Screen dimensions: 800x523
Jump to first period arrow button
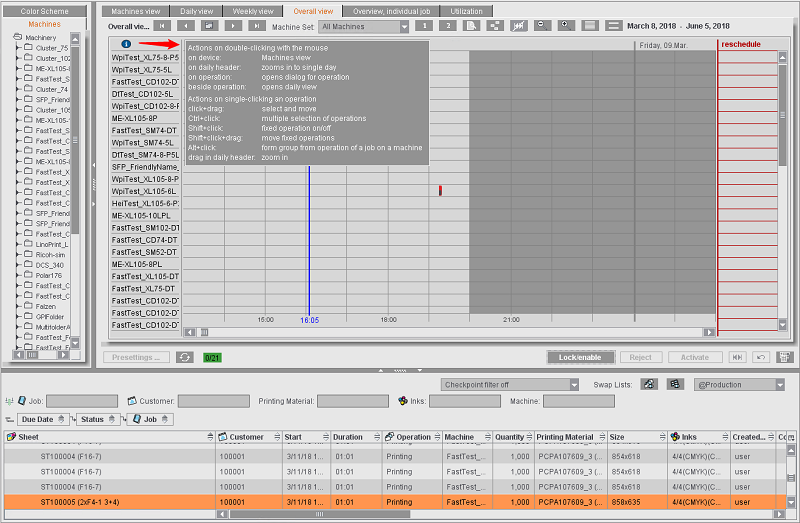pos(162,26)
